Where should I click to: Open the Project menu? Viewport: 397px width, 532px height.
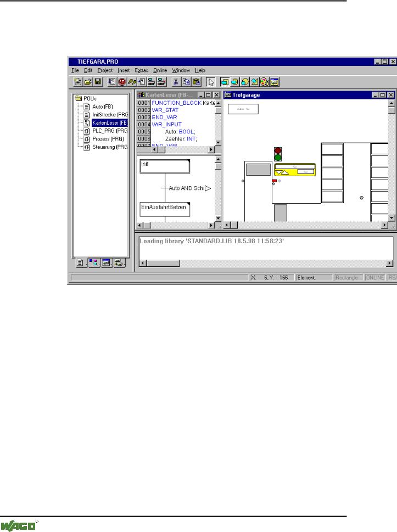pyautogui.click(x=105, y=70)
